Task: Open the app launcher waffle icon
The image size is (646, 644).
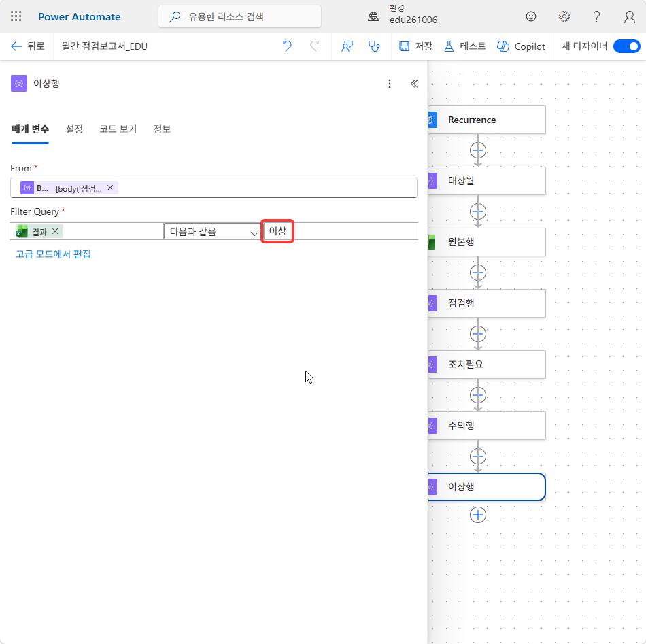Action: coord(16,16)
